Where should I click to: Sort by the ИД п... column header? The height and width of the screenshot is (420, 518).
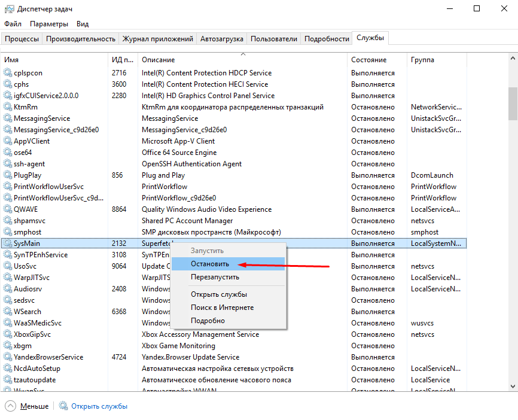123,59
